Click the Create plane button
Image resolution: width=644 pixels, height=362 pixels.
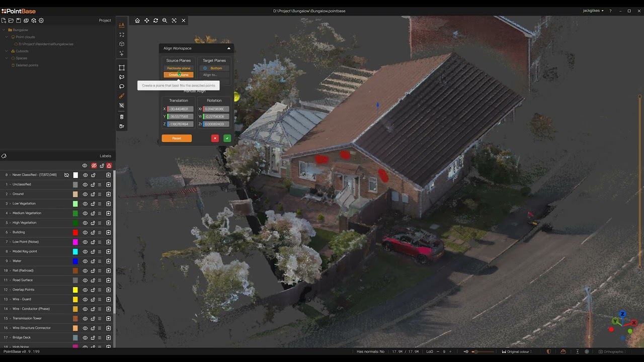[179, 75]
